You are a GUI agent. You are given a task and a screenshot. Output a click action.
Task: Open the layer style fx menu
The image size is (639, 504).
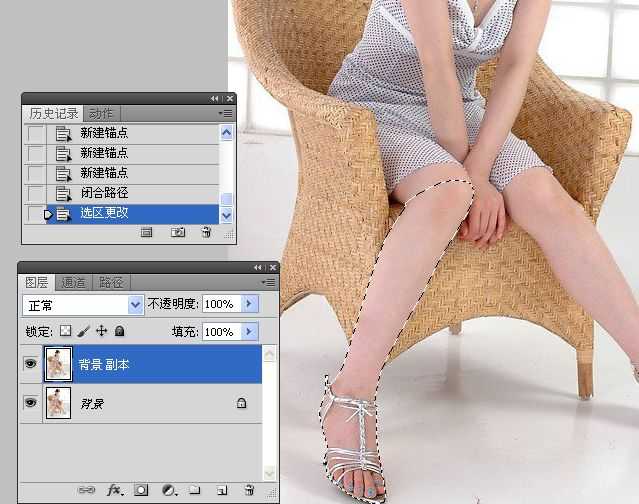coord(115,490)
